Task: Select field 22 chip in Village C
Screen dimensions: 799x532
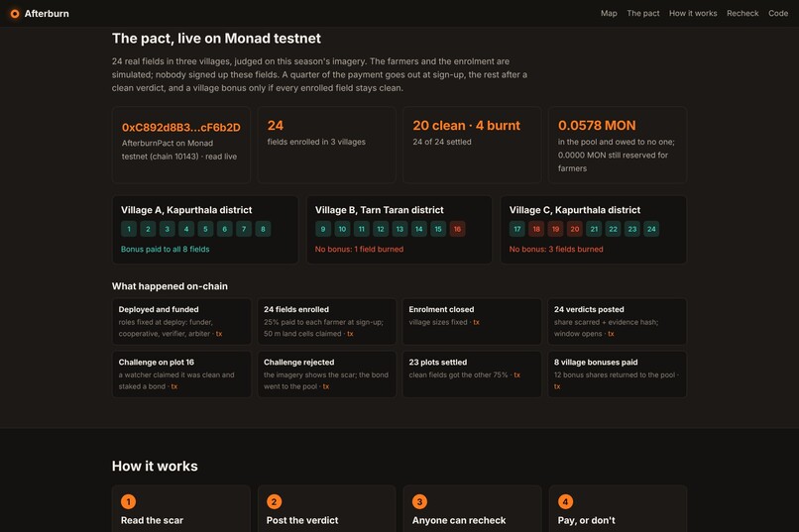Action: tap(613, 229)
